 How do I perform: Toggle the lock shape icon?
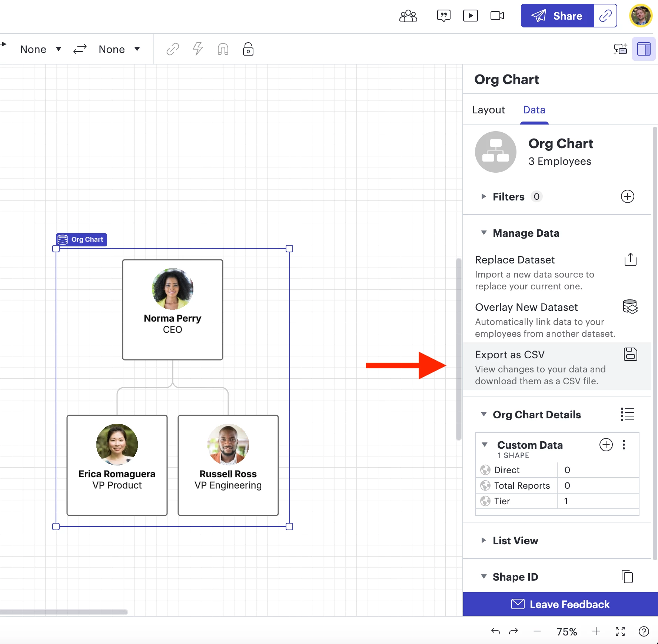point(248,49)
